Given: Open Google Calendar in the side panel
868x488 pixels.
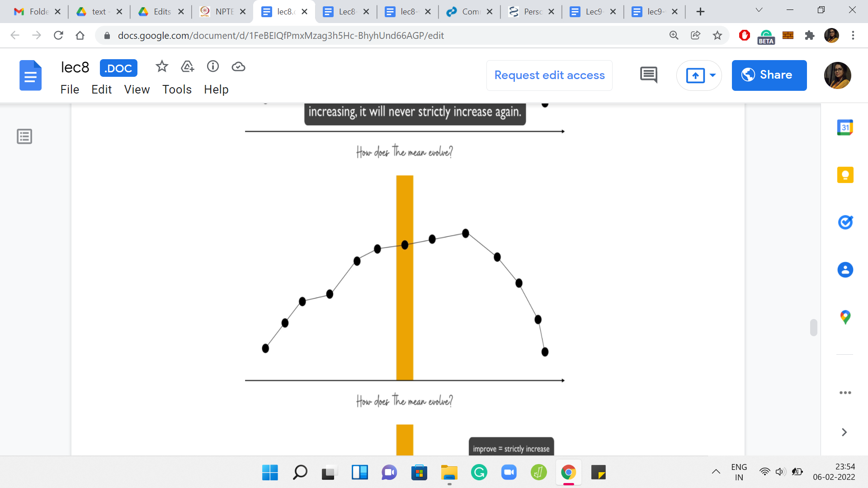Looking at the screenshot, I should coord(845,128).
